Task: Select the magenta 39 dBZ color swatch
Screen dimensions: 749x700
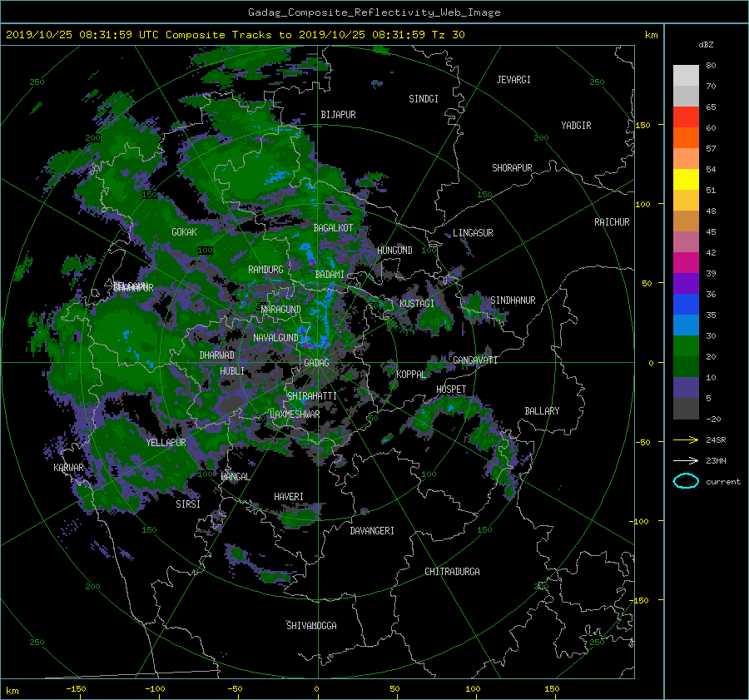Action: click(x=686, y=262)
